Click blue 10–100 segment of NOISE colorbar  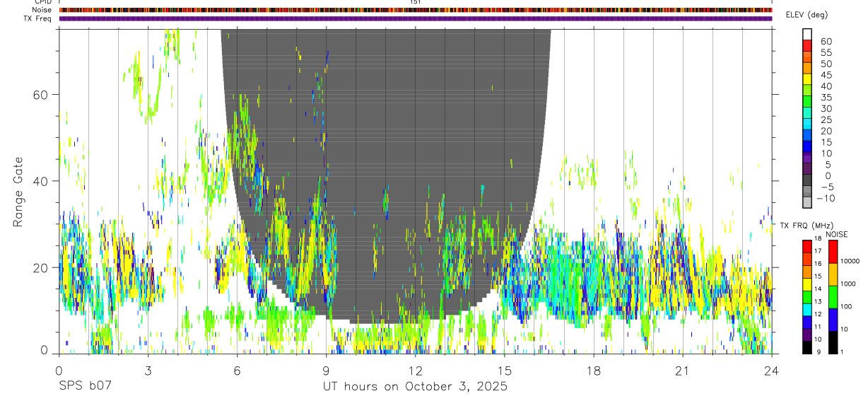pyautogui.click(x=833, y=320)
